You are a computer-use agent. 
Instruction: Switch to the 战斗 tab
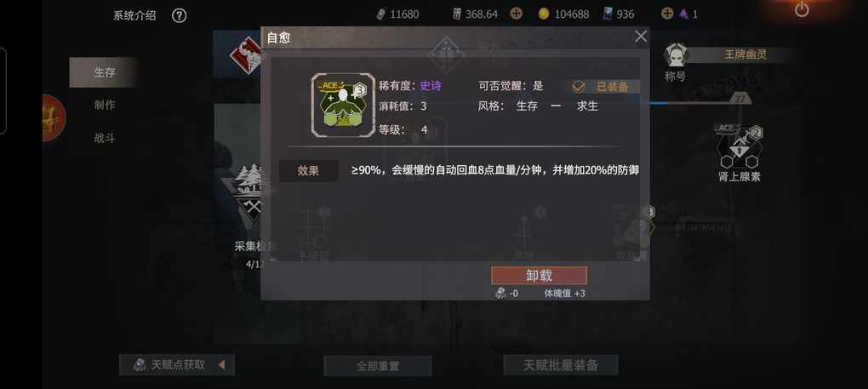[104, 138]
